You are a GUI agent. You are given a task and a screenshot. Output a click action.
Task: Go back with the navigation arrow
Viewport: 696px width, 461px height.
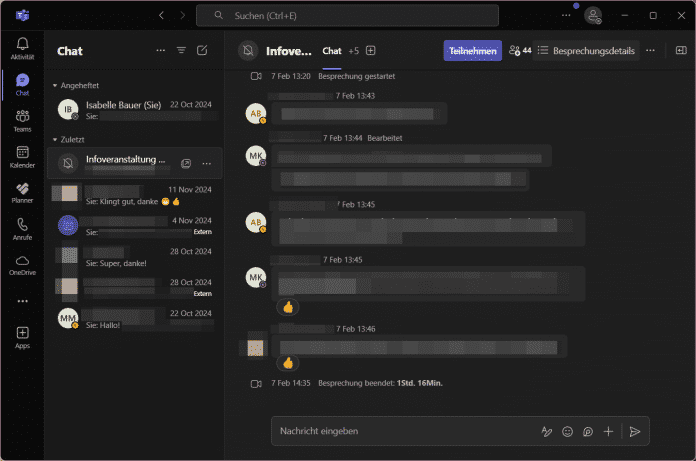162,16
